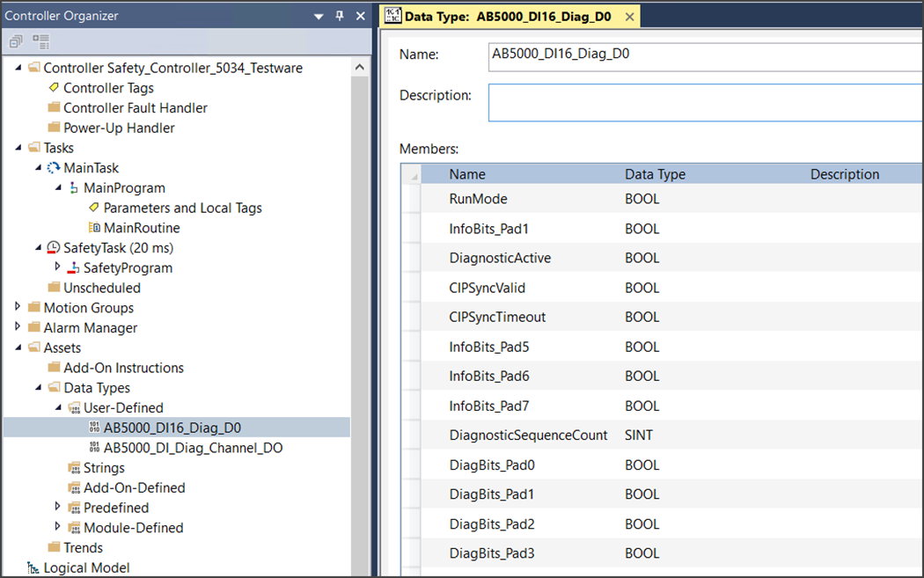Expand the Motion Groups folder
Image resolution: width=924 pixels, height=578 pixels.
pyautogui.click(x=18, y=308)
